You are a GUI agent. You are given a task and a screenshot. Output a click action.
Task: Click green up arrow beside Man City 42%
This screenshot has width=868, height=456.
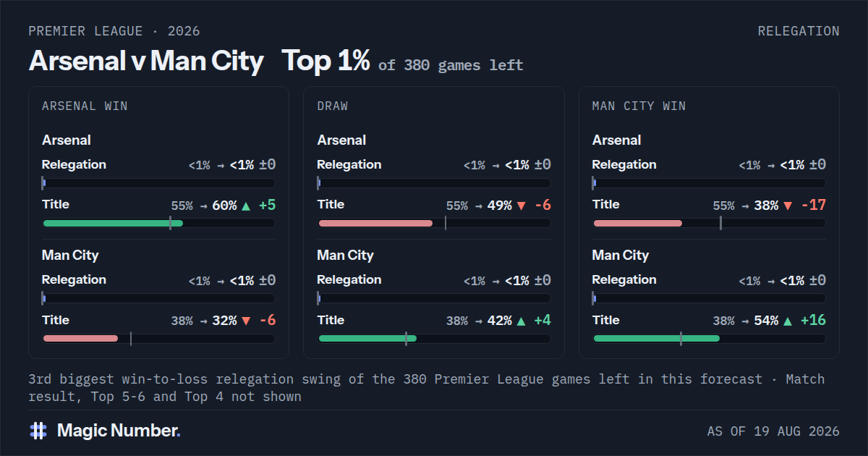pos(521,321)
